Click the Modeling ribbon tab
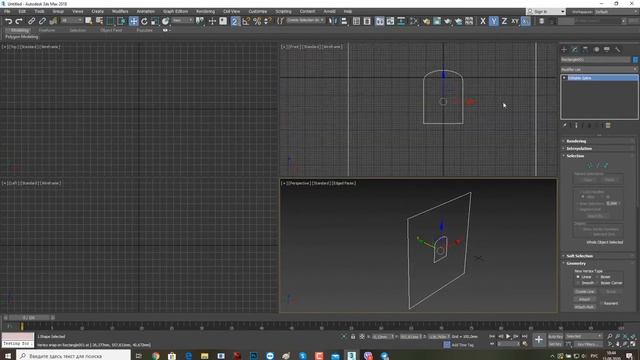640x360 pixels. click(20, 30)
